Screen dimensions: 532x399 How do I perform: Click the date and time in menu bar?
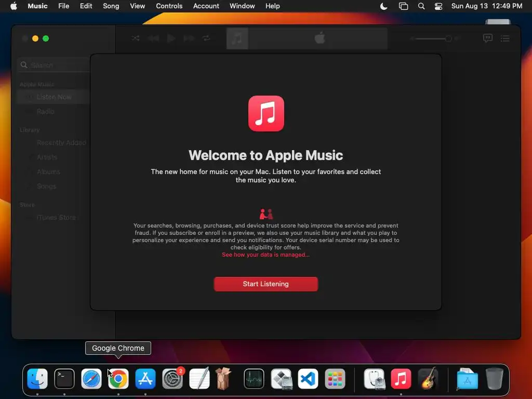[x=486, y=6]
